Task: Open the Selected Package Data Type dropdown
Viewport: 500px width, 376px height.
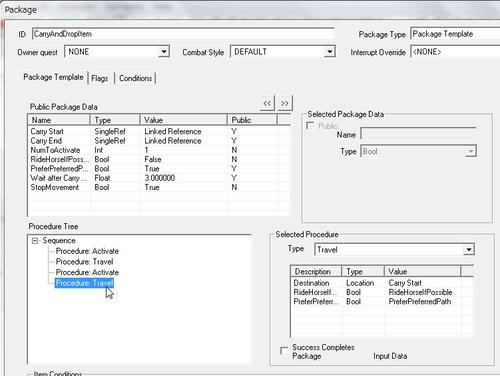Action: 470,151
